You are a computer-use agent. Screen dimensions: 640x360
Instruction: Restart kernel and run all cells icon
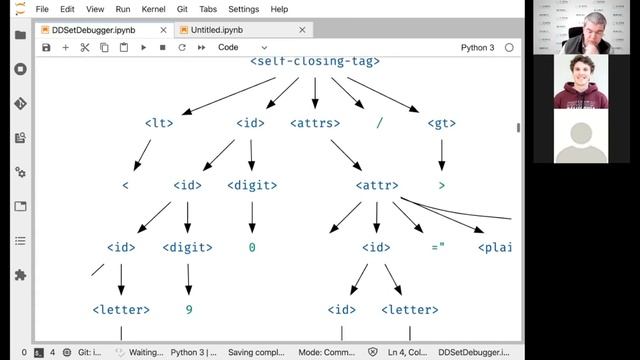pyautogui.click(x=201, y=47)
